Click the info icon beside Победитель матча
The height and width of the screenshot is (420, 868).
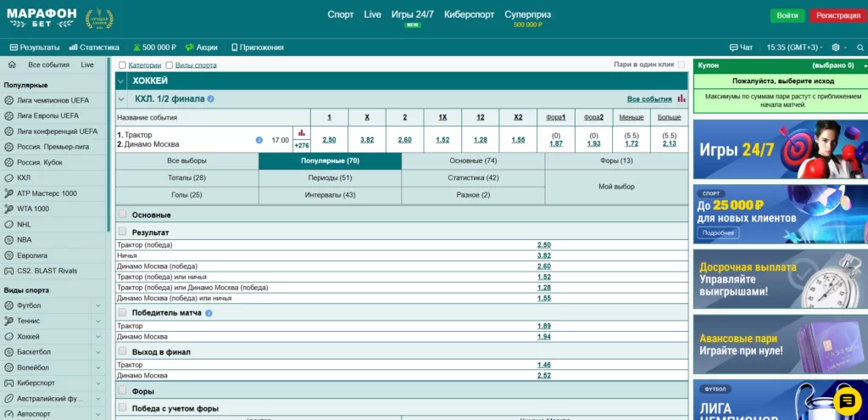click(209, 313)
